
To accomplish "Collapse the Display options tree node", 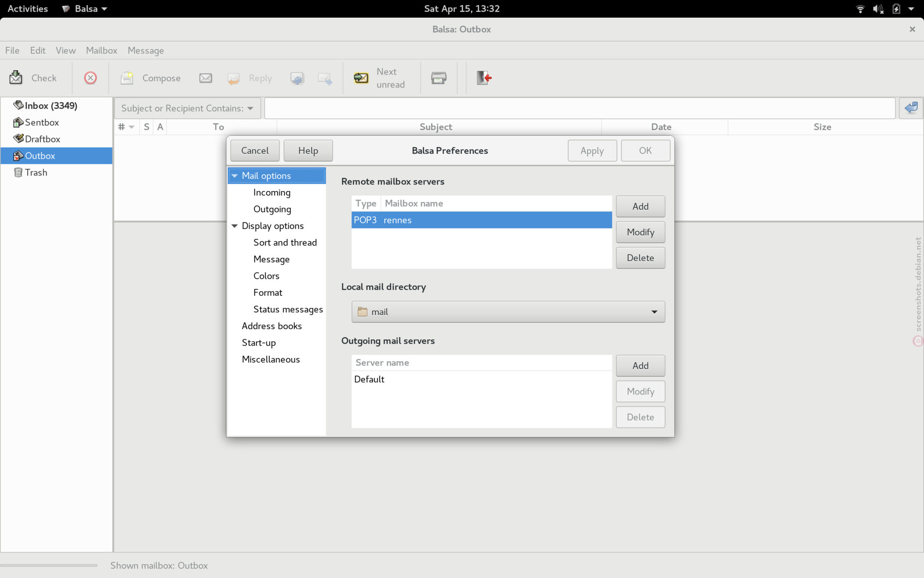I will [235, 226].
